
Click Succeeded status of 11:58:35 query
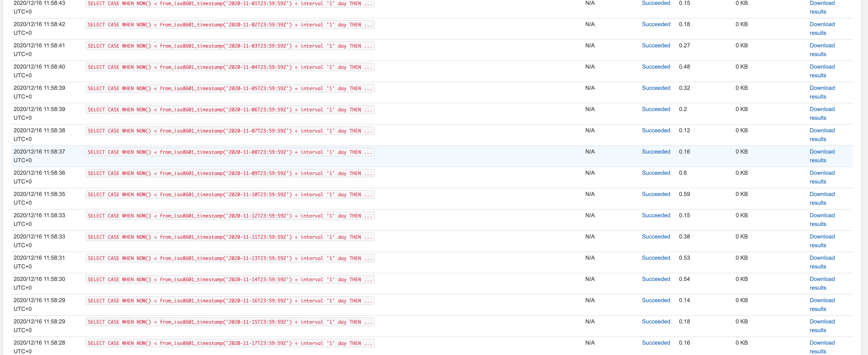coord(656,194)
